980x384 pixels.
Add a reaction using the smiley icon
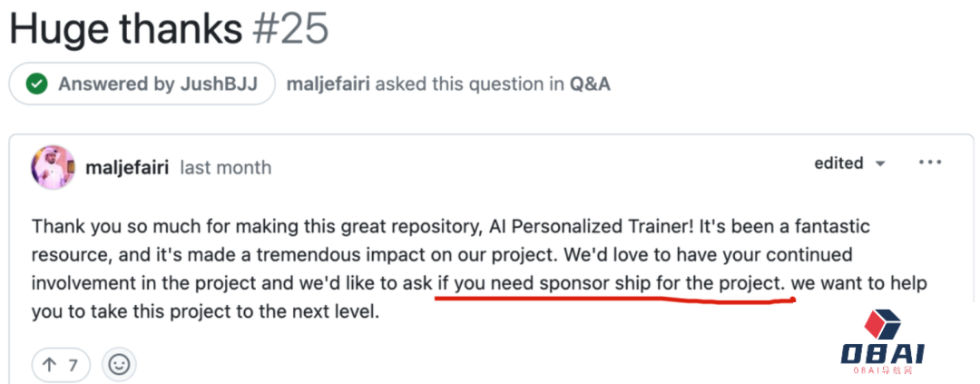[119, 365]
